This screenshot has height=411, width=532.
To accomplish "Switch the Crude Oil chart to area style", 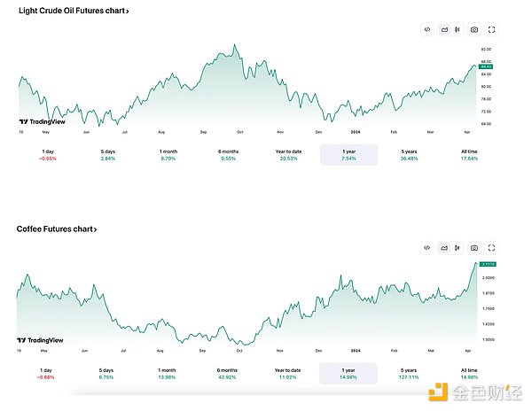I will click(443, 29).
